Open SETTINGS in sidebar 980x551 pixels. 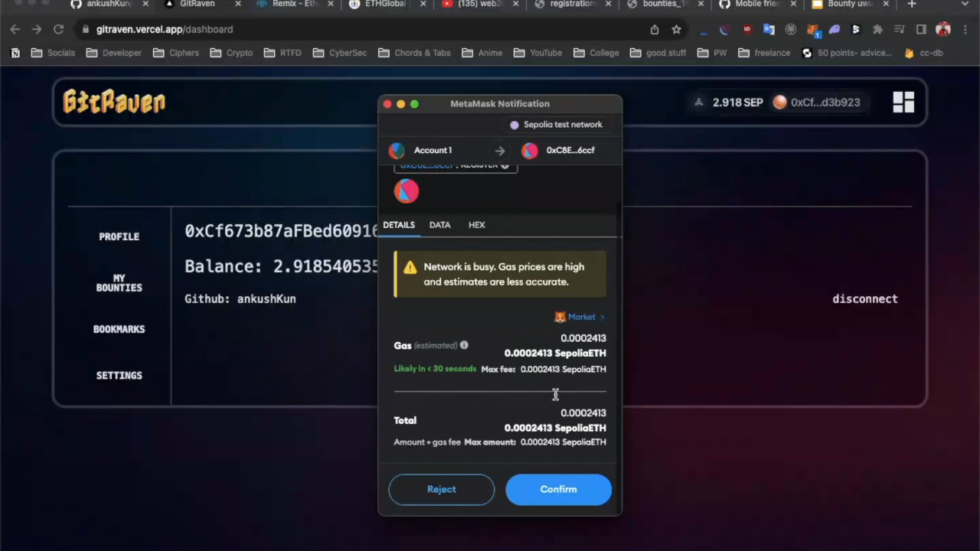pyautogui.click(x=119, y=376)
